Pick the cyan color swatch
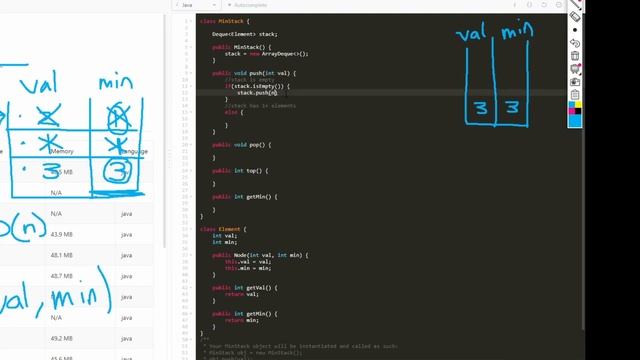Screen dimensions: 640x360 point(572,105)
